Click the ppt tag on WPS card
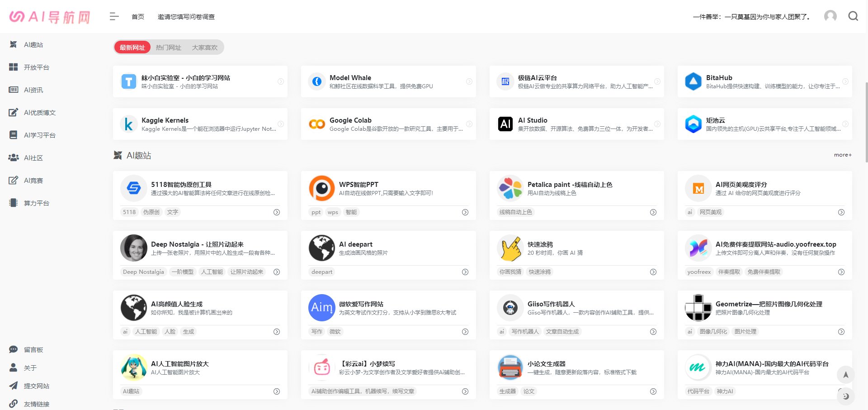 click(x=316, y=212)
